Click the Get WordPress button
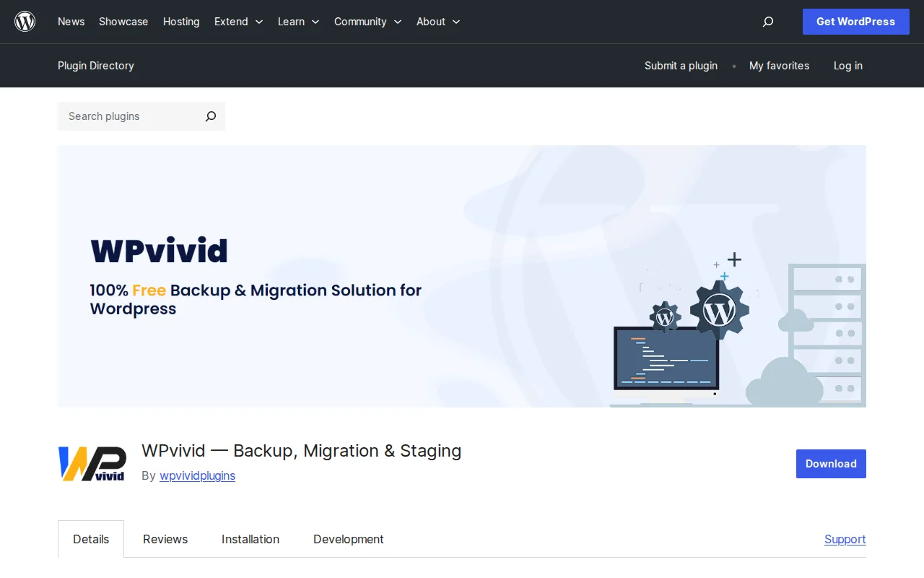 [855, 22]
